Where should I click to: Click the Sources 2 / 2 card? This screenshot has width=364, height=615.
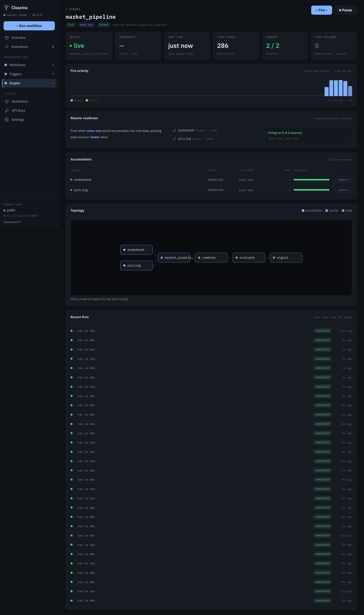(x=285, y=46)
